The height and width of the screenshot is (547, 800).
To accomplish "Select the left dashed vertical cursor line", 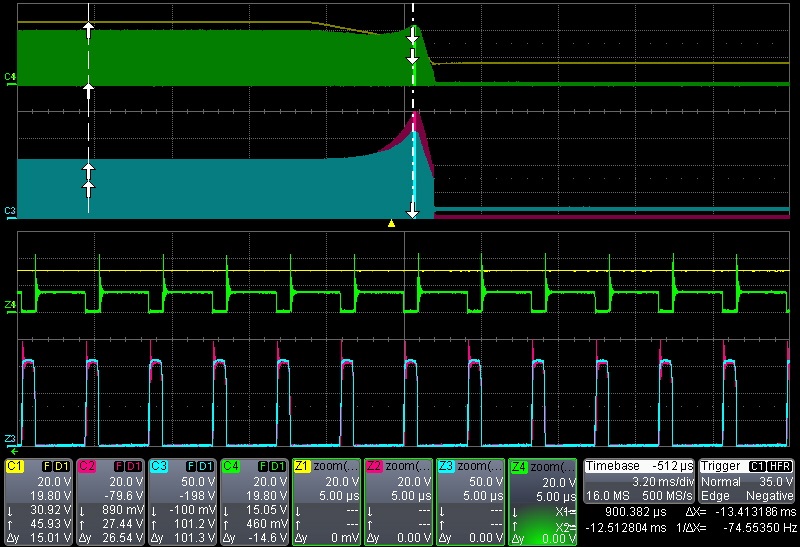I will 88,110.
